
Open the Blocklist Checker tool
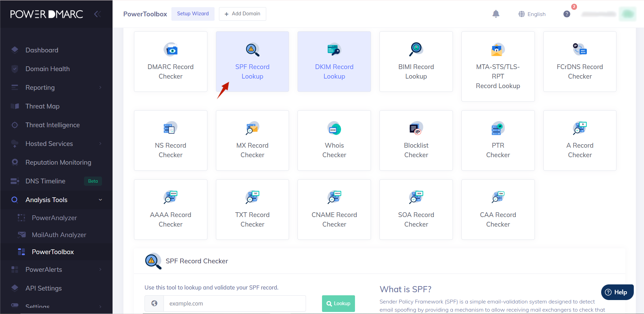coord(416,140)
